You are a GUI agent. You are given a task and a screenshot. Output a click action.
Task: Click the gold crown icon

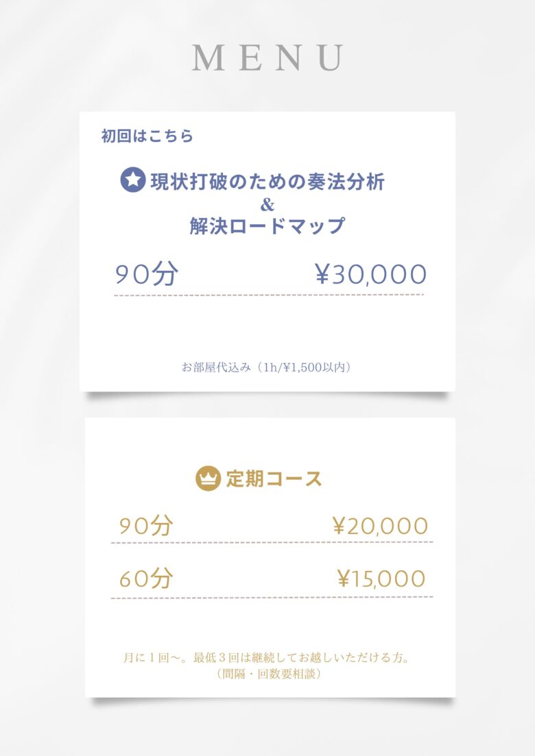(208, 478)
